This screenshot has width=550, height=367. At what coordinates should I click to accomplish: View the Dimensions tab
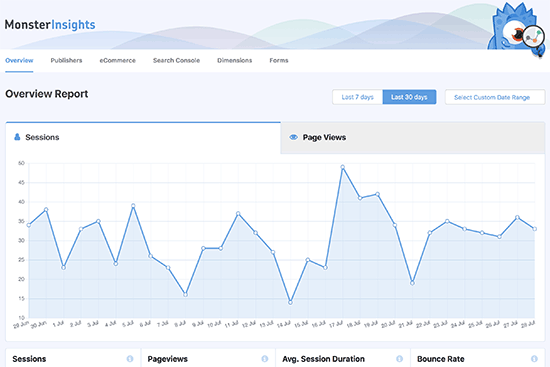[235, 60]
